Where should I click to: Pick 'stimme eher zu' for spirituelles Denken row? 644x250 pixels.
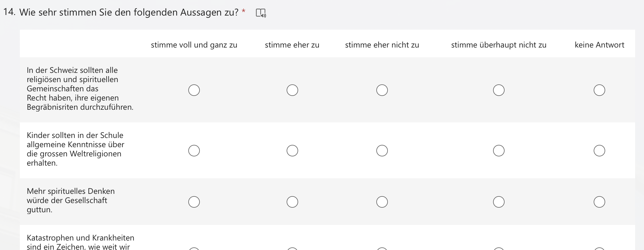pyautogui.click(x=292, y=202)
